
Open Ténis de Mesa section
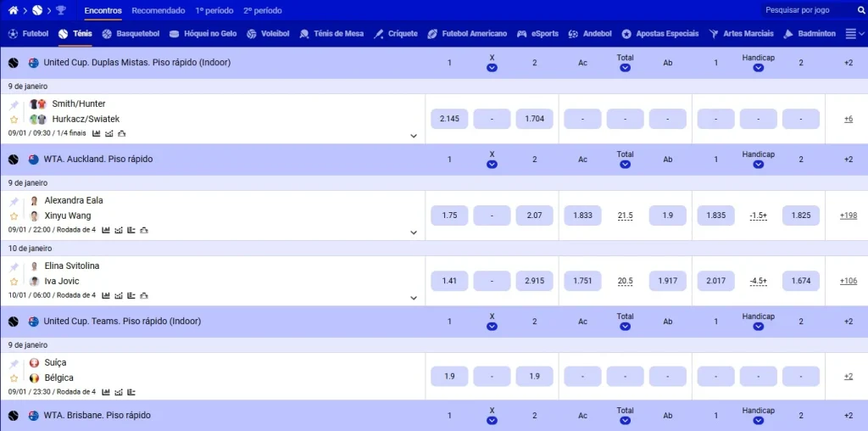(x=331, y=34)
